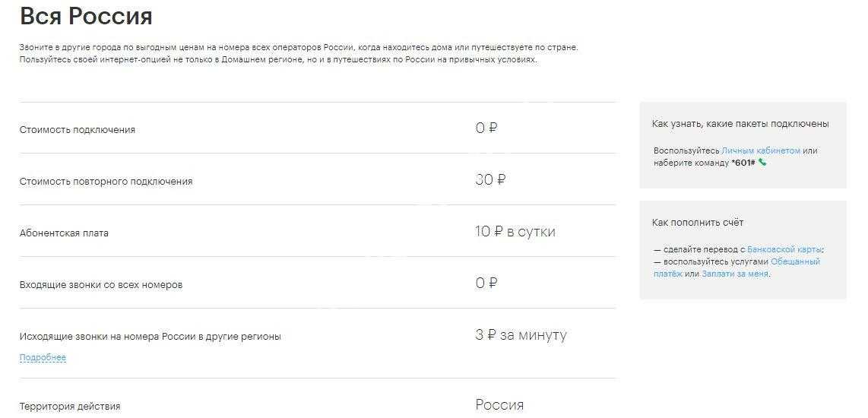Follow the Банковской карты link

[785, 249]
